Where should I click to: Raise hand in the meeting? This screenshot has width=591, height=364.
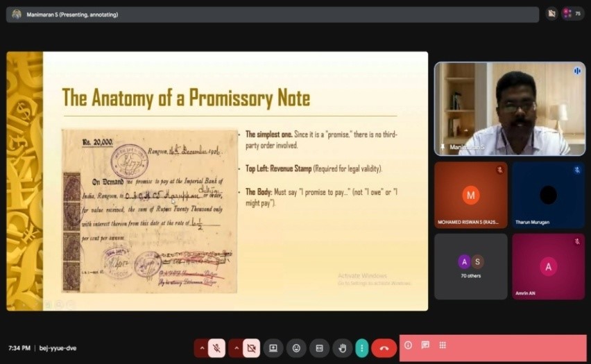click(342, 348)
